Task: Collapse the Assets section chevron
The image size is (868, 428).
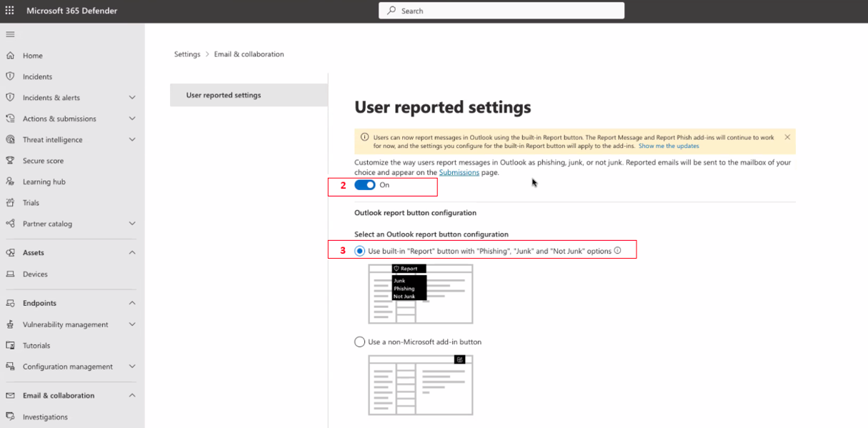Action: (x=132, y=252)
